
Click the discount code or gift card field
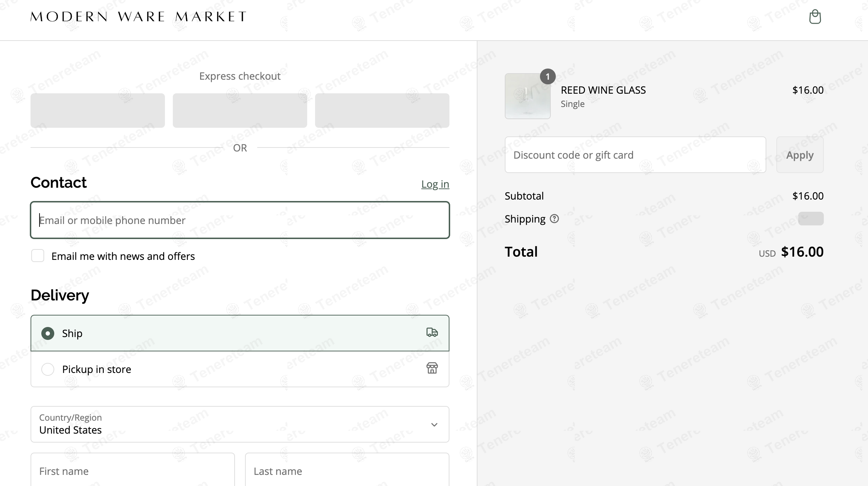[635, 155]
